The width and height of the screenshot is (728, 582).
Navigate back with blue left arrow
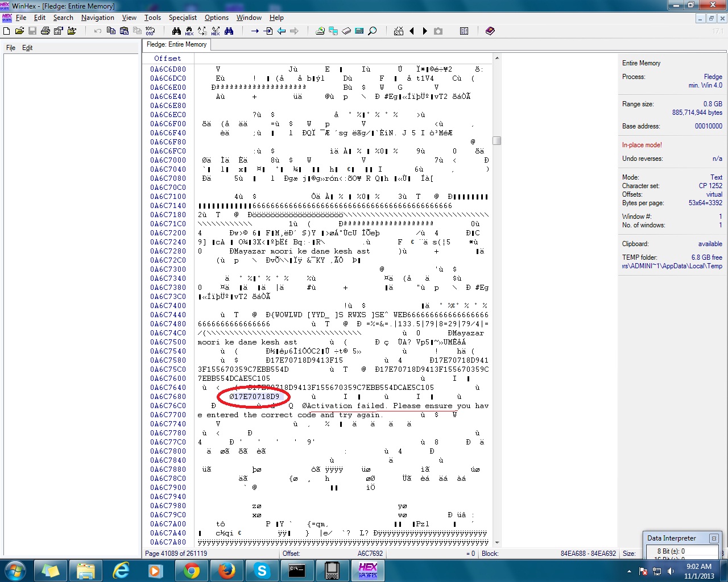tap(281, 31)
